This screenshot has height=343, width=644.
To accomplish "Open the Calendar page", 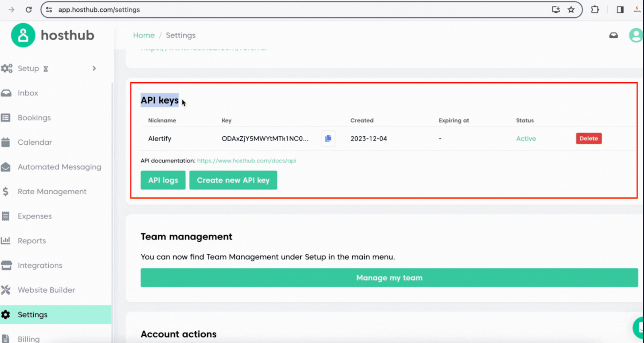I will (35, 142).
